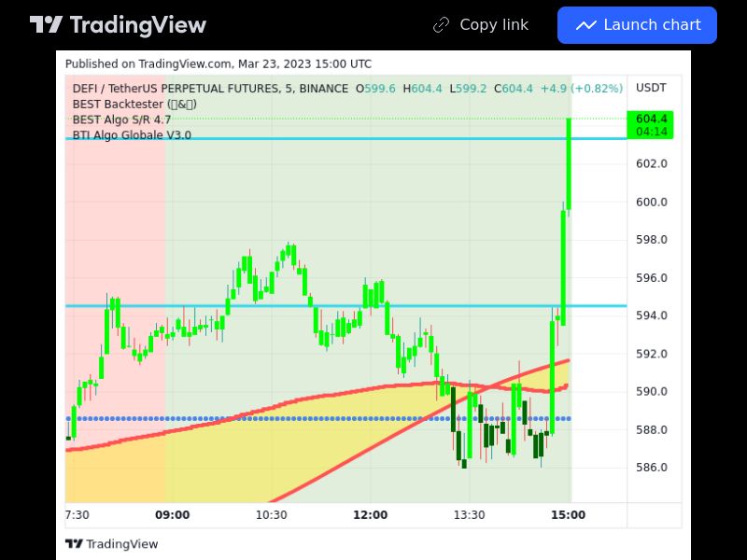Viewport: 747px width, 560px height.
Task: Click the line chart icon inside the Launch chart button
Action: click(x=586, y=25)
